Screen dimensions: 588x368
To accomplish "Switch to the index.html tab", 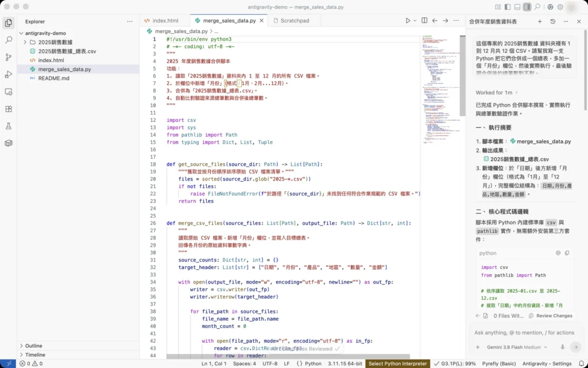I will (x=165, y=21).
